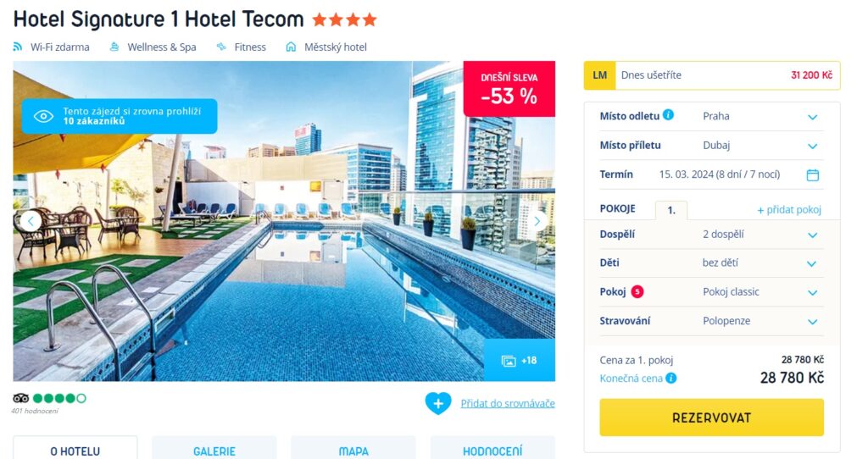Click the red badge beside Pokoj
Image resolution: width=868 pixels, height=459 pixels.
tap(637, 291)
